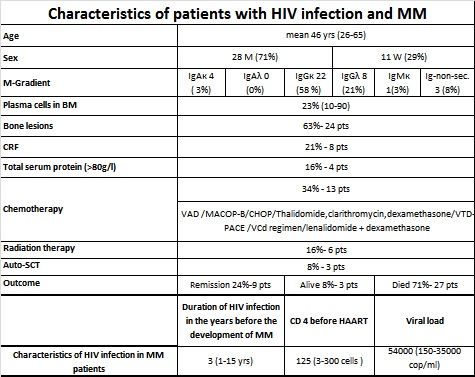
Task: Click the table title about HIV infection and MM
Action: coord(237,14)
